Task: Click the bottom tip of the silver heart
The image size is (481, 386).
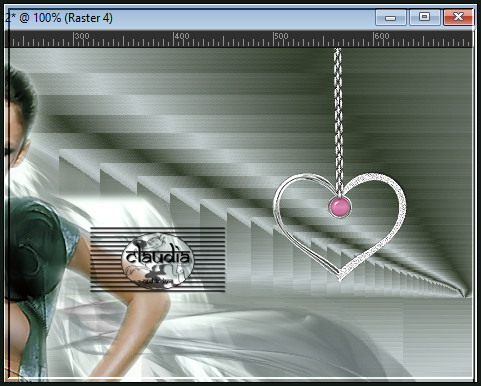Action: click(x=340, y=277)
